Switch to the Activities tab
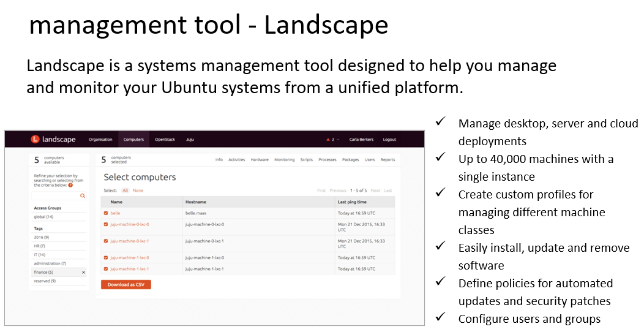The image size is (644, 332). coord(236,160)
